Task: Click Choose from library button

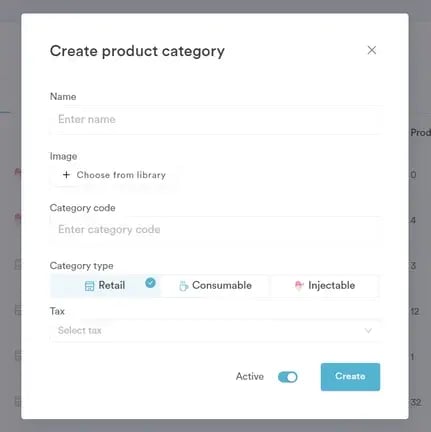Action: pyautogui.click(x=114, y=175)
